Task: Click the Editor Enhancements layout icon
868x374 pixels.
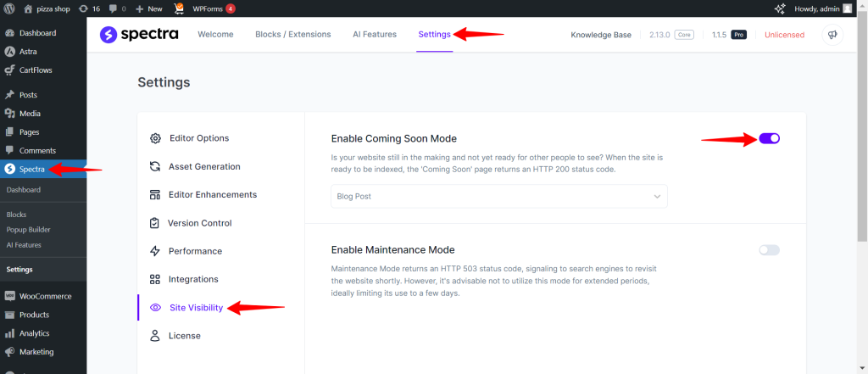Action: pyautogui.click(x=156, y=194)
